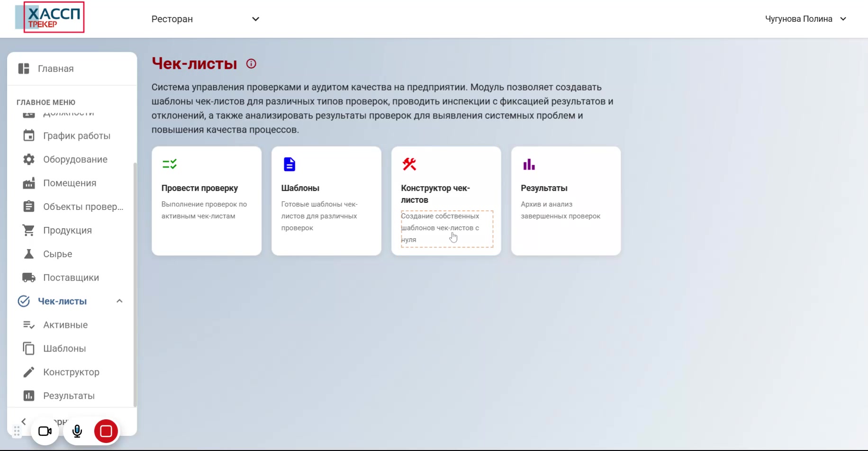This screenshot has height=451, width=868.
Task: Click the info icon next to Чек-листы heading
Action: (251, 64)
